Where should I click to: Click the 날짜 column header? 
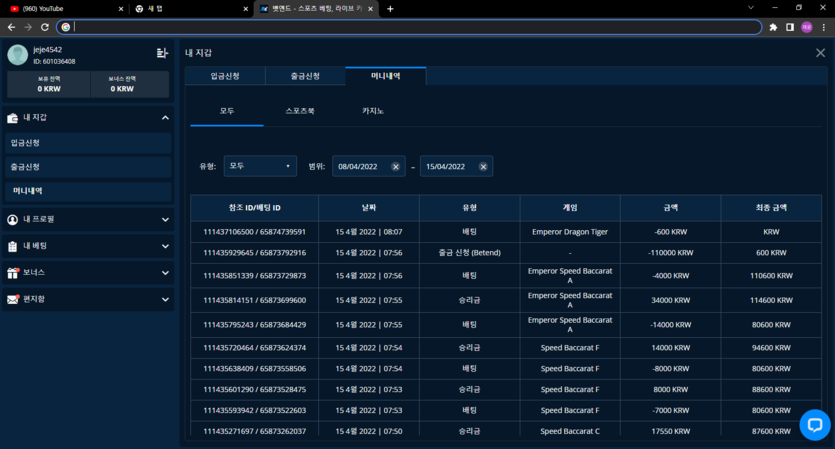click(369, 208)
